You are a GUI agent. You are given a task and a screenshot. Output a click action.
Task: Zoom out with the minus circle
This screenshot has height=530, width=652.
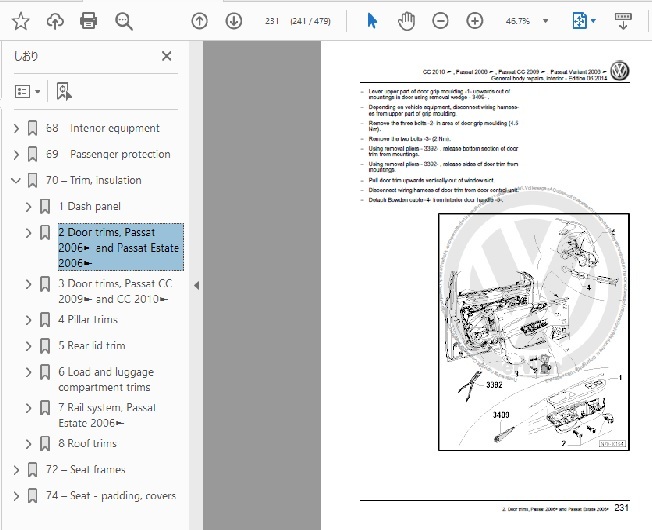click(x=440, y=21)
